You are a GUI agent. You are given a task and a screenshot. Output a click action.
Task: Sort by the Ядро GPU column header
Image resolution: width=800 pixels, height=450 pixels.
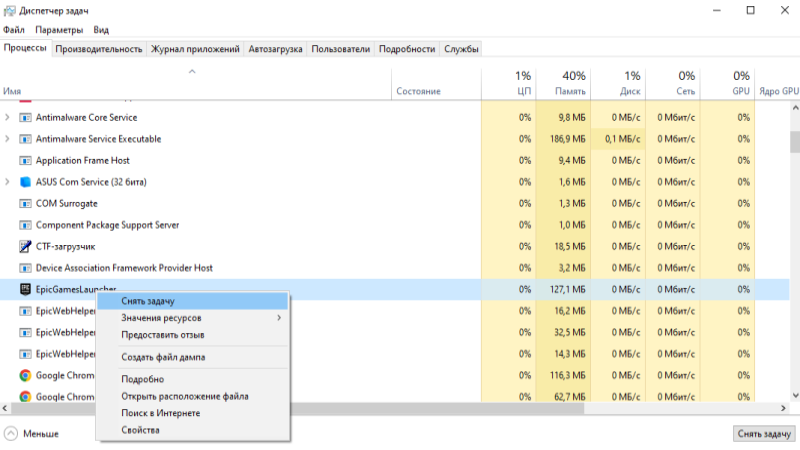click(x=778, y=84)
